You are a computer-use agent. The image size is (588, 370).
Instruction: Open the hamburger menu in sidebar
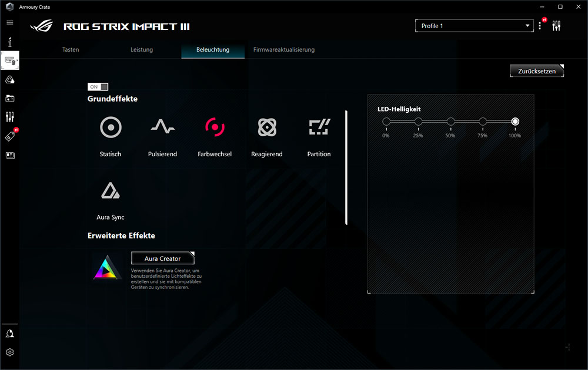(10, 22)
